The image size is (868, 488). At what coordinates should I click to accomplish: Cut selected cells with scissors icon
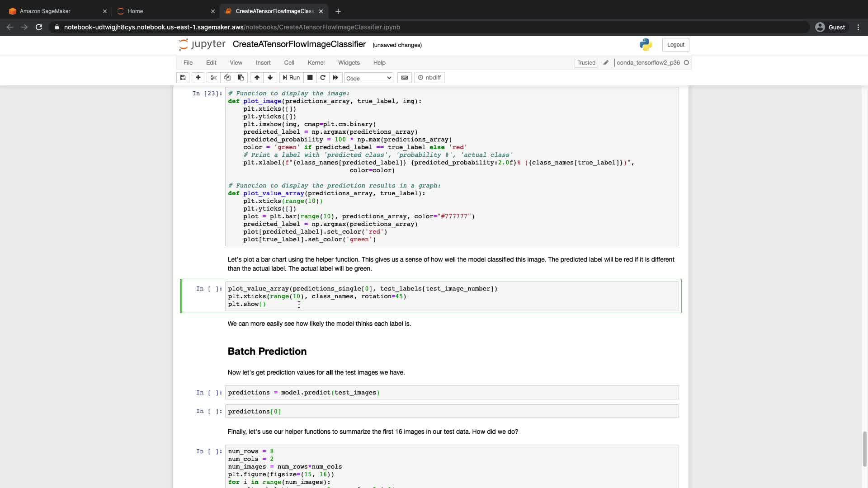214,78
